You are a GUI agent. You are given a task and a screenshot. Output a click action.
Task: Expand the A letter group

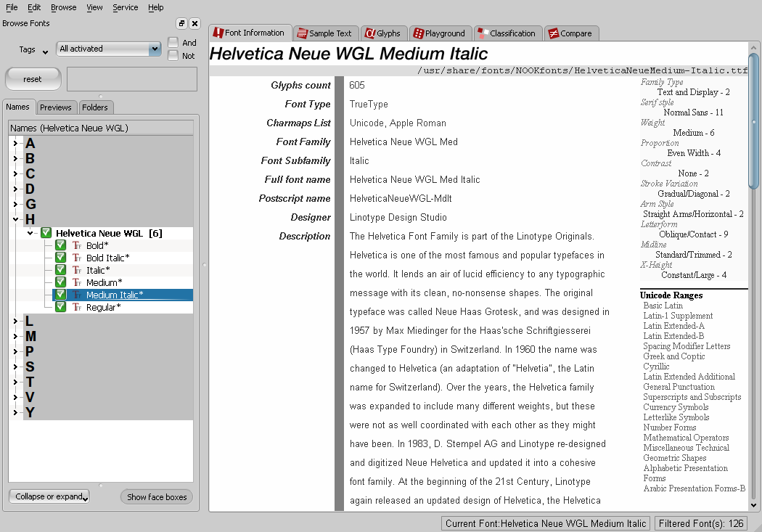coord(15,143)
